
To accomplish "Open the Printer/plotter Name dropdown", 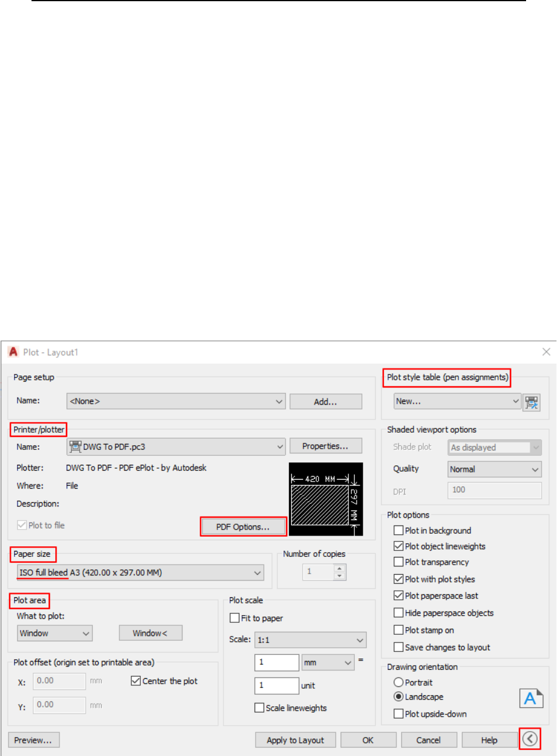I will tap(176, 446).
